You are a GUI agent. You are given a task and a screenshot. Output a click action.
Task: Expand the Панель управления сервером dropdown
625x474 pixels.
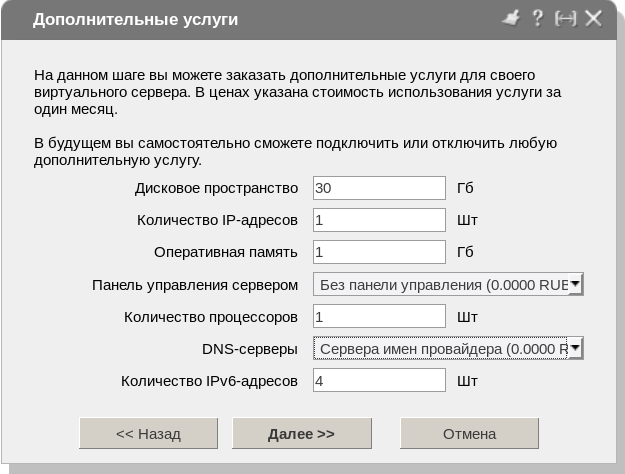(575, 285)
